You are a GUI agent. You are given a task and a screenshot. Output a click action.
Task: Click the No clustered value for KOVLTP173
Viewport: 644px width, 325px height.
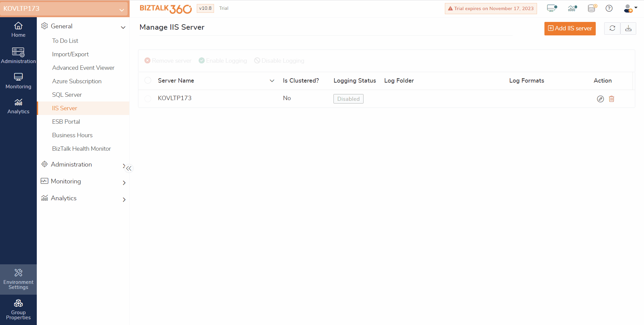pyautogui.click(x=287, y=98)
